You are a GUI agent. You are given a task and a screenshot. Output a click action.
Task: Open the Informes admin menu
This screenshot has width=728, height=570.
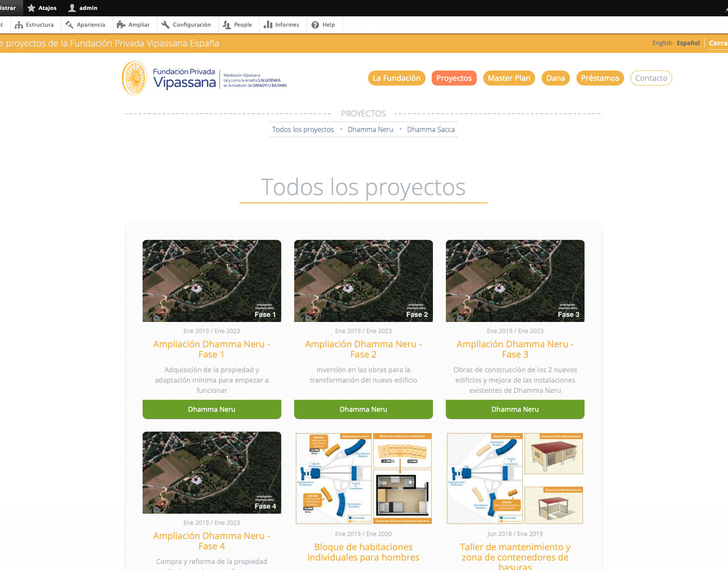click(282, 25)
